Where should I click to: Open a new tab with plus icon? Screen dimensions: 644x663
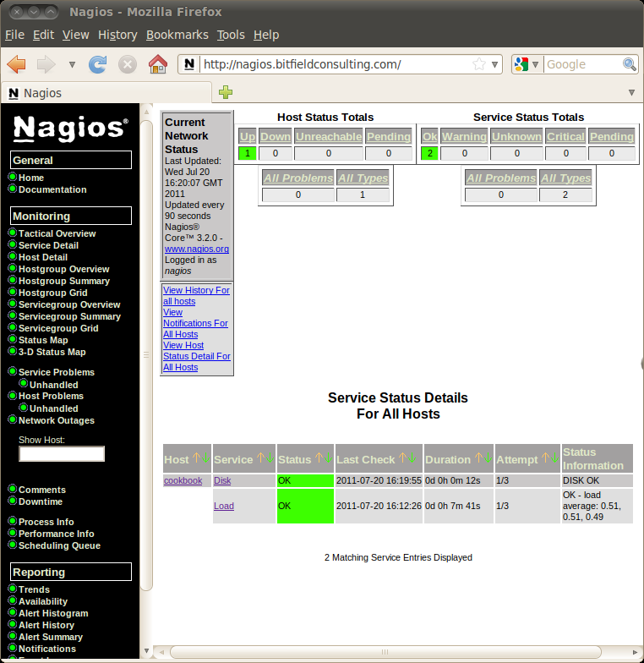pyautogui.click(x=226, y=92)
